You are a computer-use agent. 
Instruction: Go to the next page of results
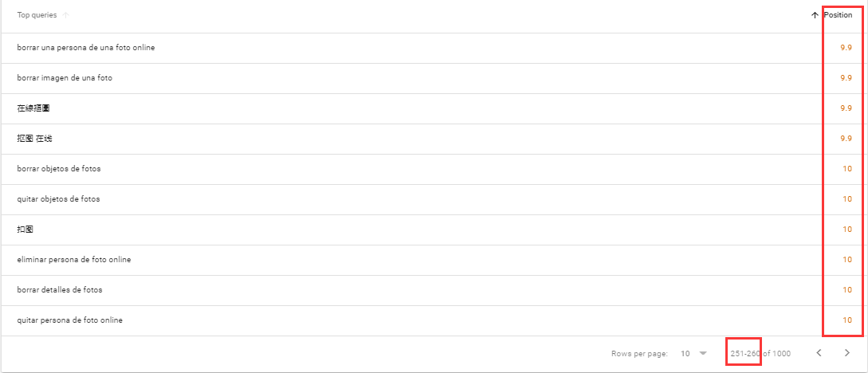846,353
